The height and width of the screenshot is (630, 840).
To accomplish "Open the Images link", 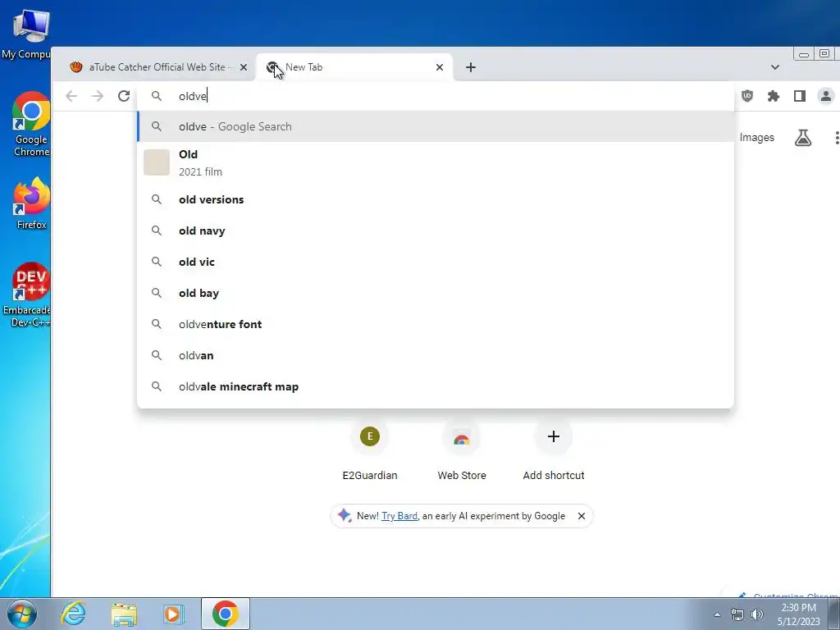I will click(x=756, y=138).
